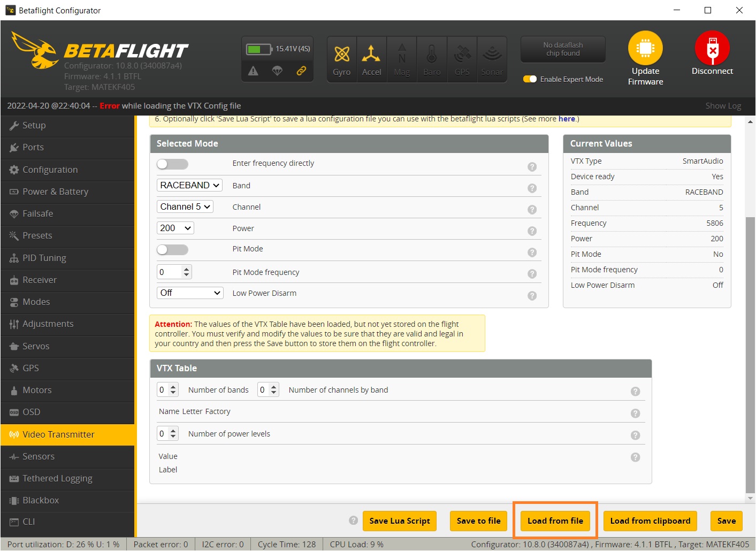Open the Low Power Disarm Off dropdown
Image resolution: width=756 pixels, height=551 pixels.
pos(190,293)
